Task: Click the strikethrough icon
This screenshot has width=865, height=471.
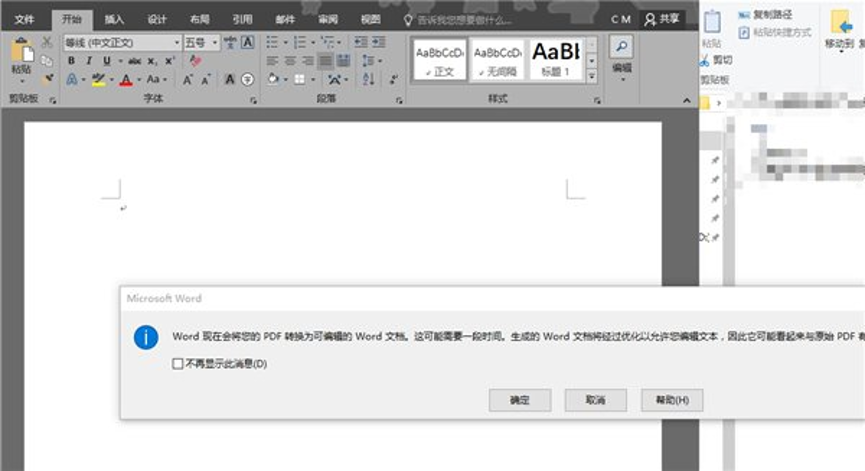Action: pos(133,61)
